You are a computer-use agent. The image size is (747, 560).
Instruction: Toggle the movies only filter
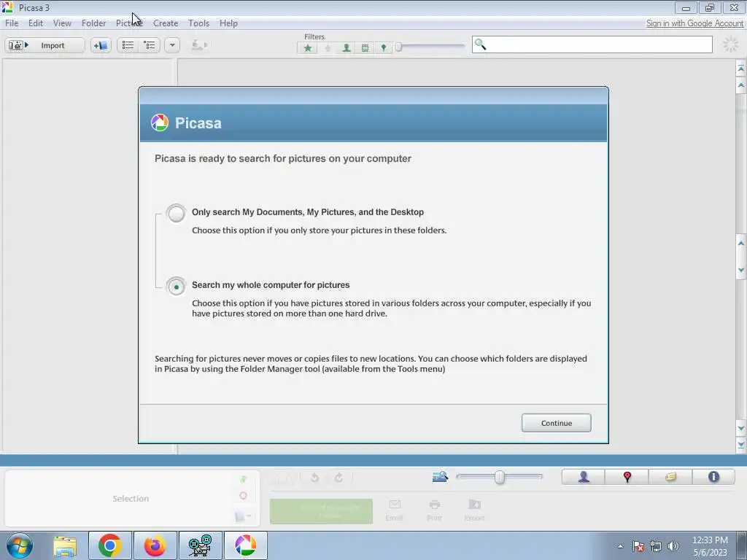[x=365, y=47]
